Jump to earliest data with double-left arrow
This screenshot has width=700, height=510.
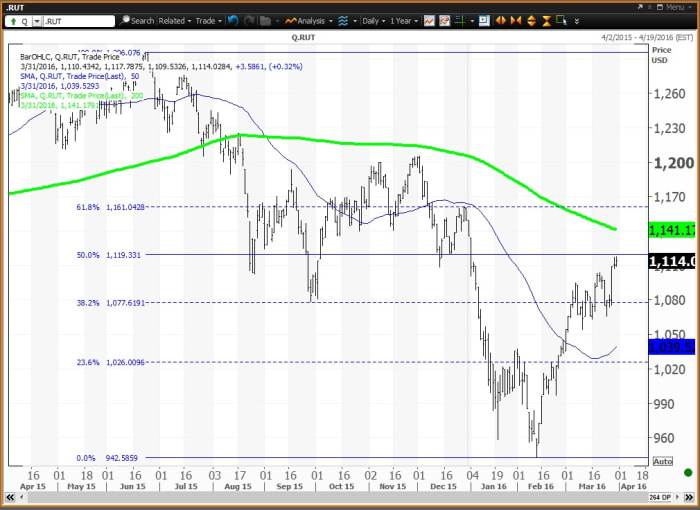coord(9,497)
